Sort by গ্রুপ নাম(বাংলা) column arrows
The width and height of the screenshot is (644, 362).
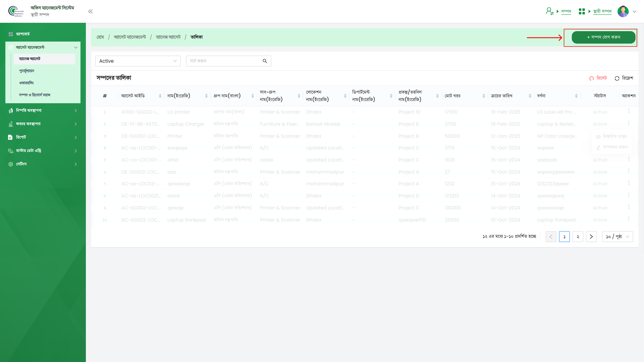click(x=252, y=96)
